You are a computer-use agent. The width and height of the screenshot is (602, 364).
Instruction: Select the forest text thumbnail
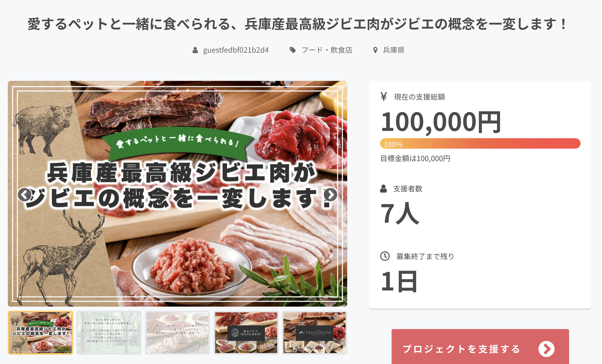(x=109, y=333)
